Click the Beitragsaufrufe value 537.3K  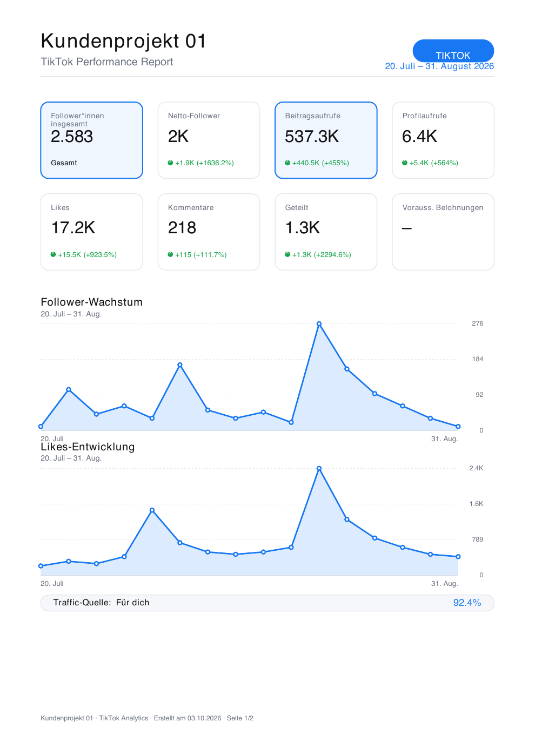(312, 137)
